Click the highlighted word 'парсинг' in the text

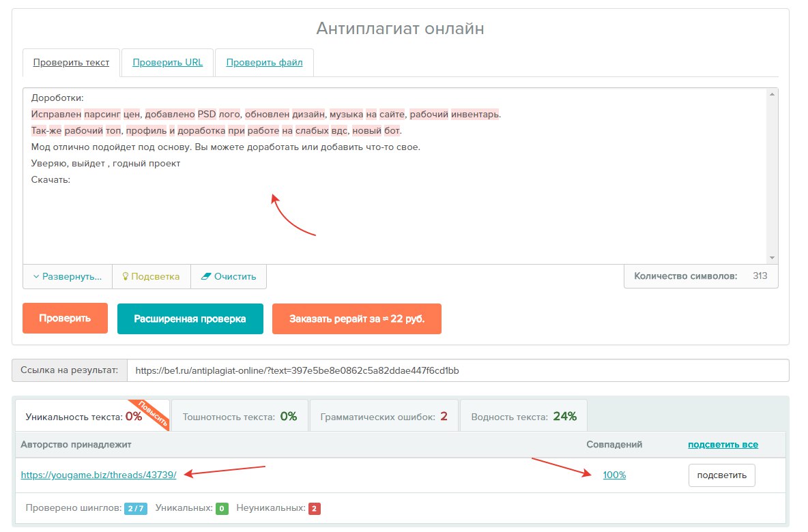tap(102, 115)
